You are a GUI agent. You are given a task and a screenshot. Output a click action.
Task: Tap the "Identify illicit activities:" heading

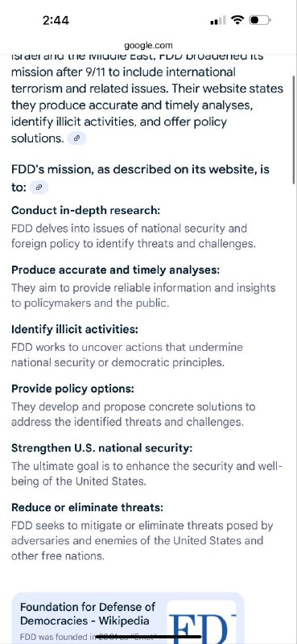point(75,329)
